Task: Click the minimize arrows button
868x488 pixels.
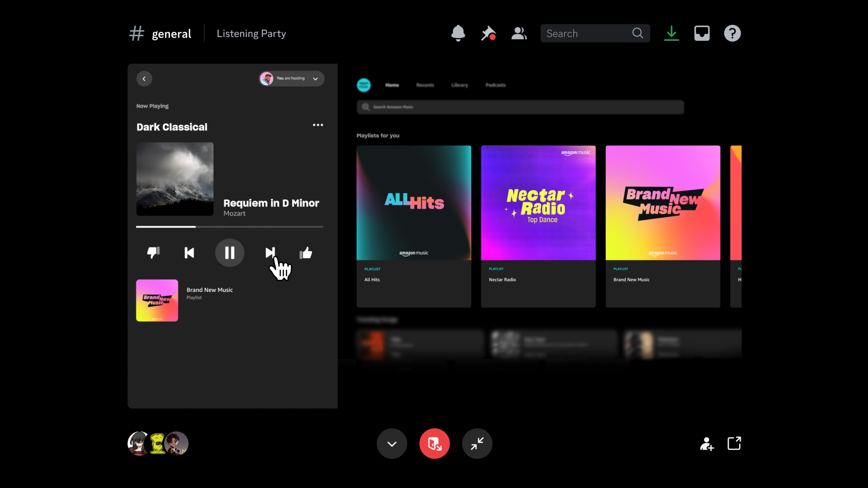Action: click(477, 444)
